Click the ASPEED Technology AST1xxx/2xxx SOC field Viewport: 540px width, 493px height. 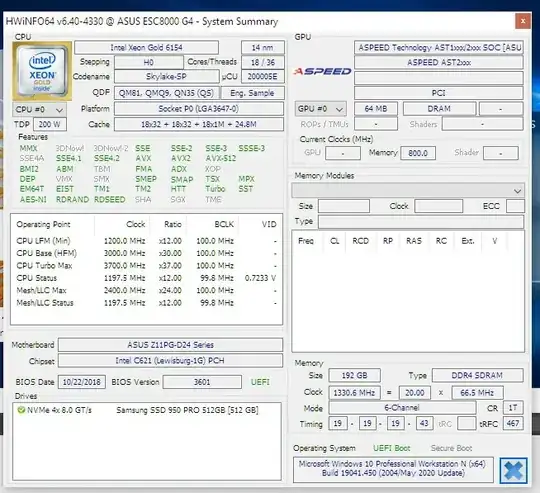coord(439,47)
